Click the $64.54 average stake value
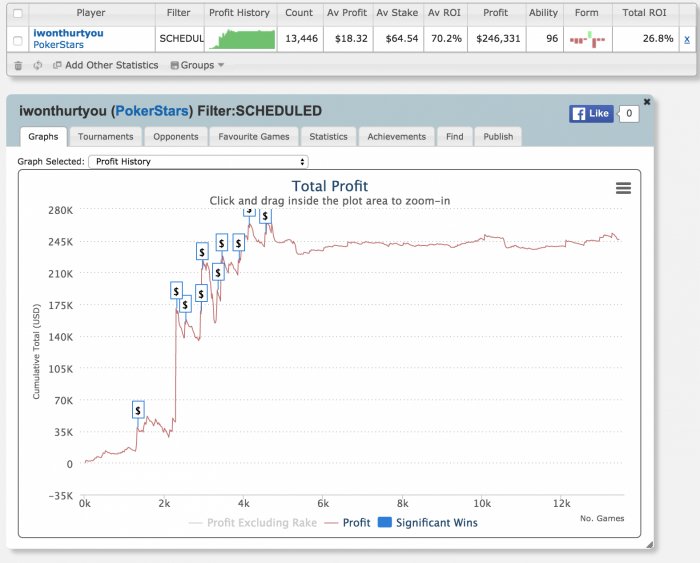This screenshot has width=700, height=563. click(402, 39)
